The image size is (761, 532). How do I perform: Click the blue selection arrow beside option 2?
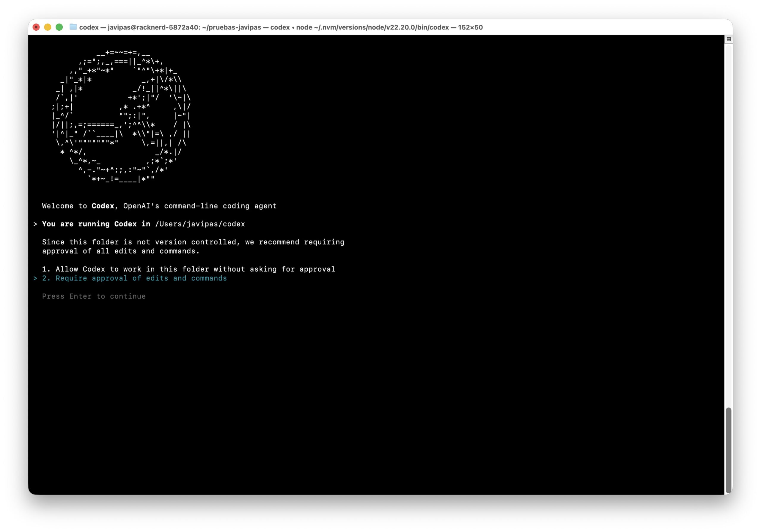tap(35, 278)
